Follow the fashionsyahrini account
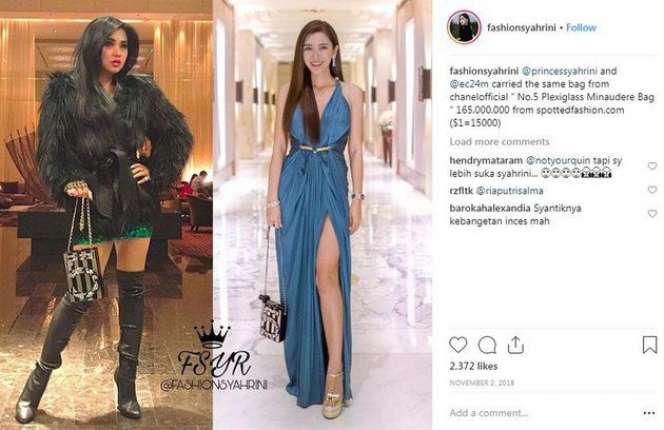 pos(581,28)
